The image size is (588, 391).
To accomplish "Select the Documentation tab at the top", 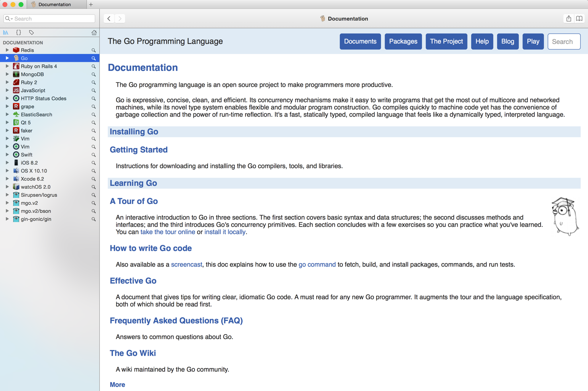I will pos(56,4).
